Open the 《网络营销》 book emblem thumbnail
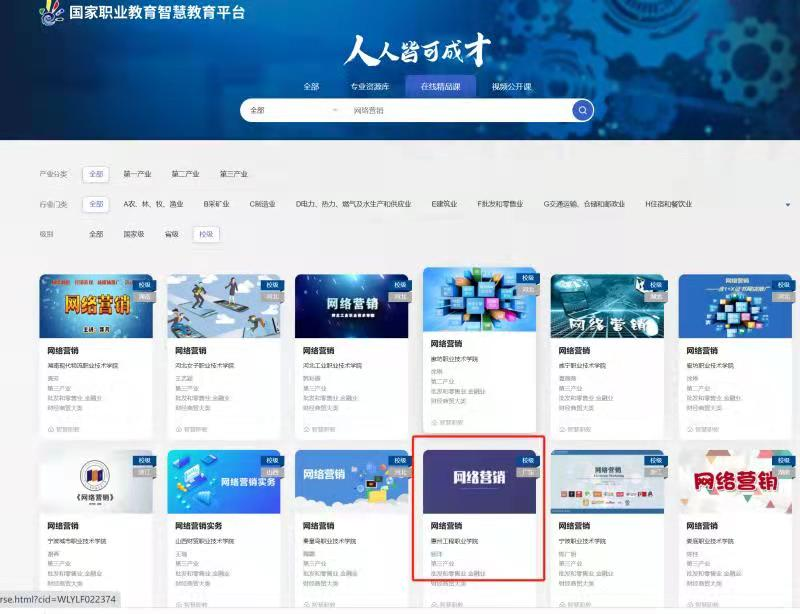800x614 pixels. point(96,482)
